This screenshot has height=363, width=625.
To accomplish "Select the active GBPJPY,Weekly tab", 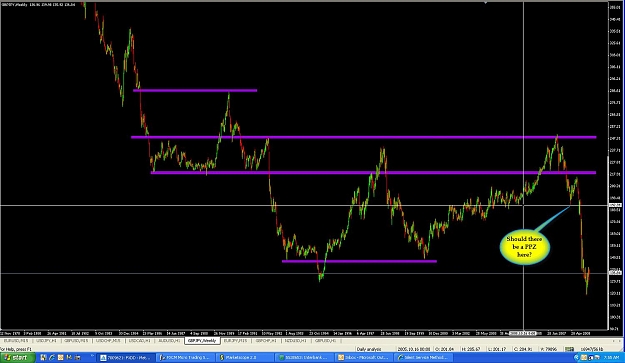I will [x=202, y=341].
